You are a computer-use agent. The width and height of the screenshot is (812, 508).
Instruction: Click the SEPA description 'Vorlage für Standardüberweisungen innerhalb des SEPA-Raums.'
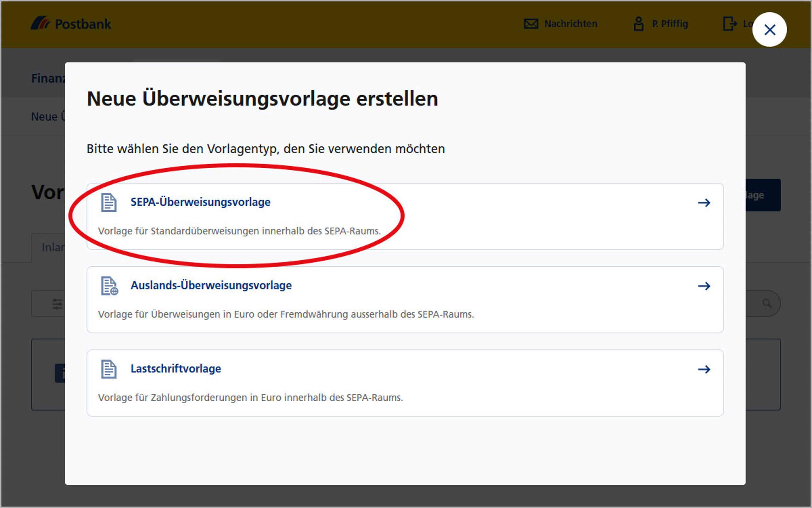pyautogui.click(x=239, y=231)
